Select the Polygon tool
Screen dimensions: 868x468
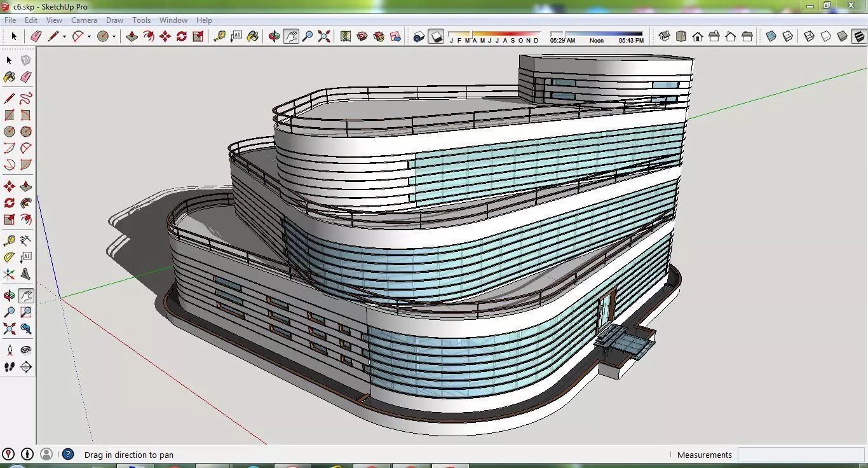point(25,132)
